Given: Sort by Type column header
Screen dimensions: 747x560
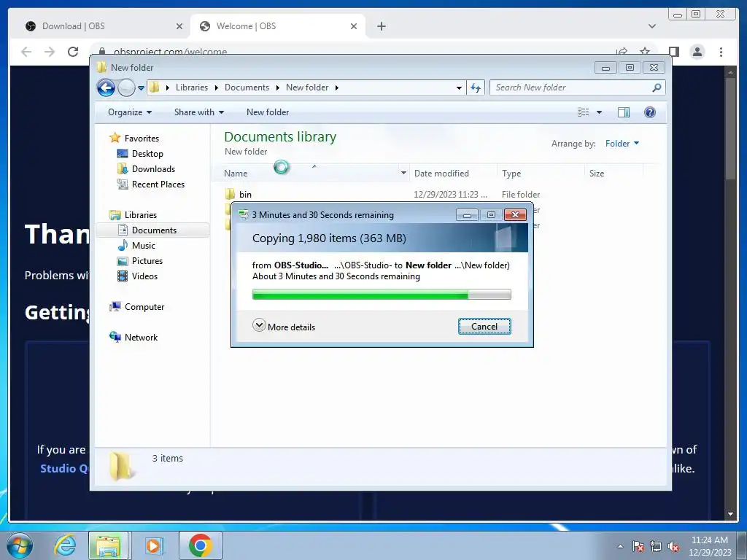Looking at the screenshot, I should pos(511,174).
